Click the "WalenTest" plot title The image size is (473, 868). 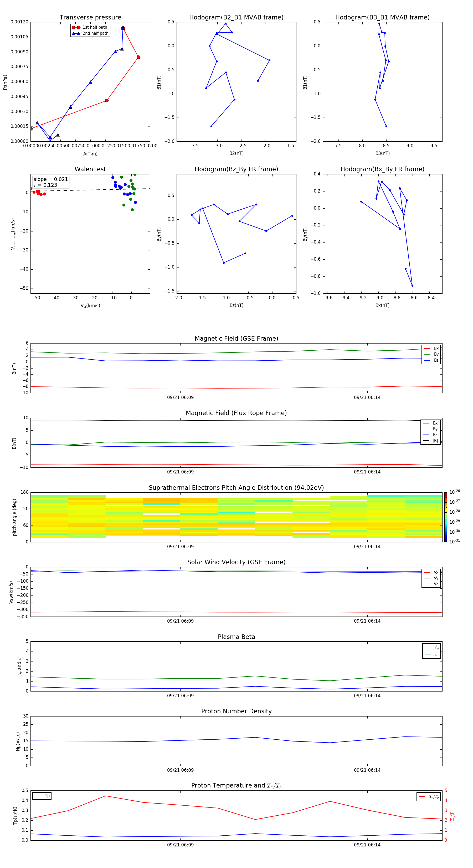point(90,169)
